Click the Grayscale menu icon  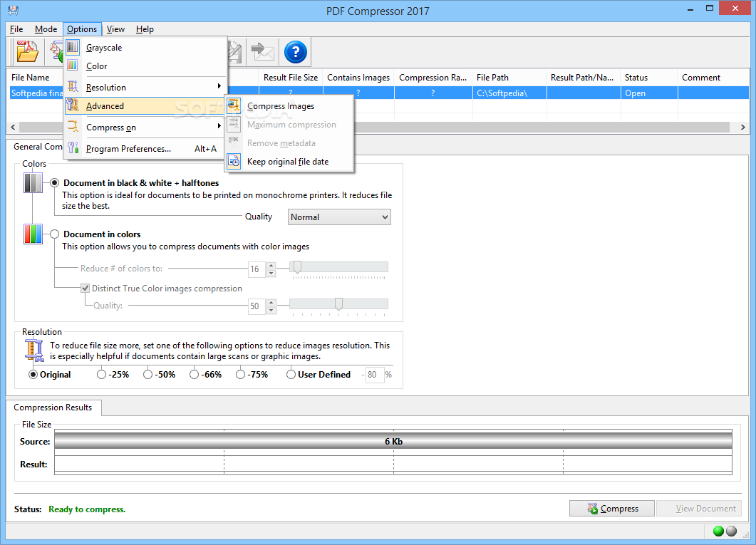[x=72, y=47]
